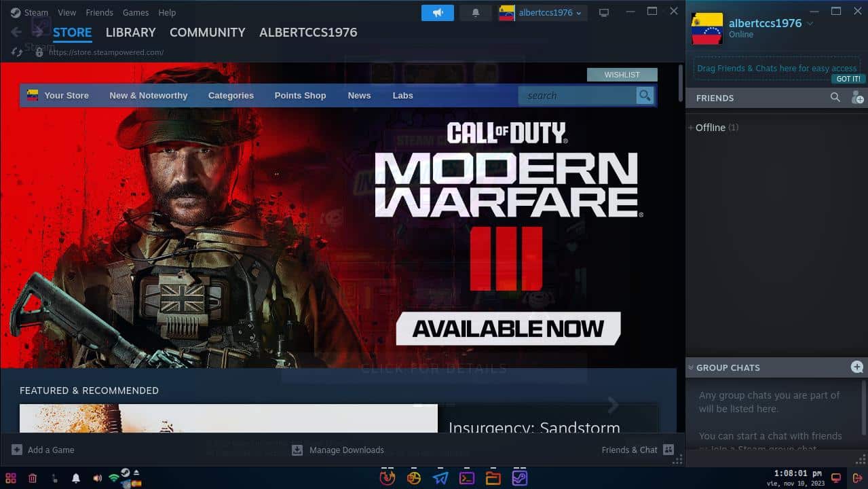Click the Friends & Chat icon
Screen dimensions: 868x489
tap(668, 450)
